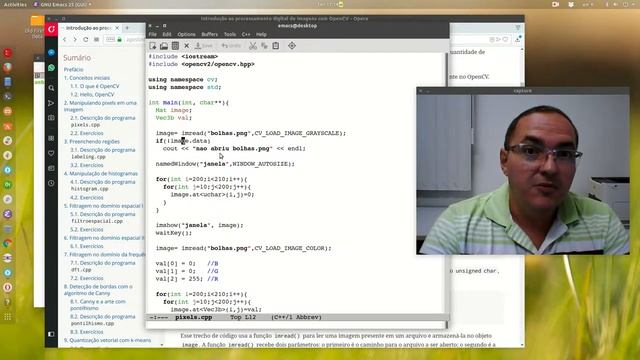Screen dimensions: 640x360
Task: Click the bookmark heart icon in Opera address bar
Action: tap(505, 40)
